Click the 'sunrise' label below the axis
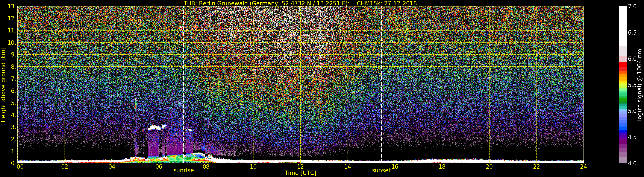Viewport: 644px width, 177px height. pyautogui.click(x=184, y=170)
